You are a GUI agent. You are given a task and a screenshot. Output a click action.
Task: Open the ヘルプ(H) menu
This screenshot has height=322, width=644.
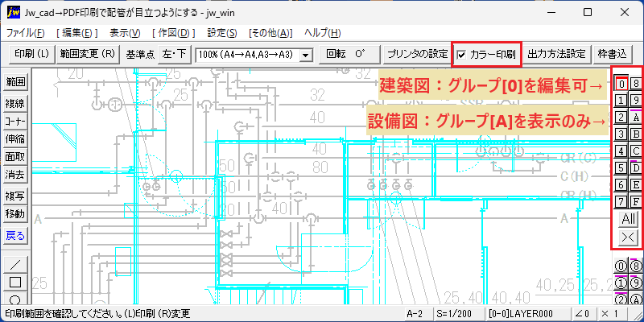coord(323,33)
